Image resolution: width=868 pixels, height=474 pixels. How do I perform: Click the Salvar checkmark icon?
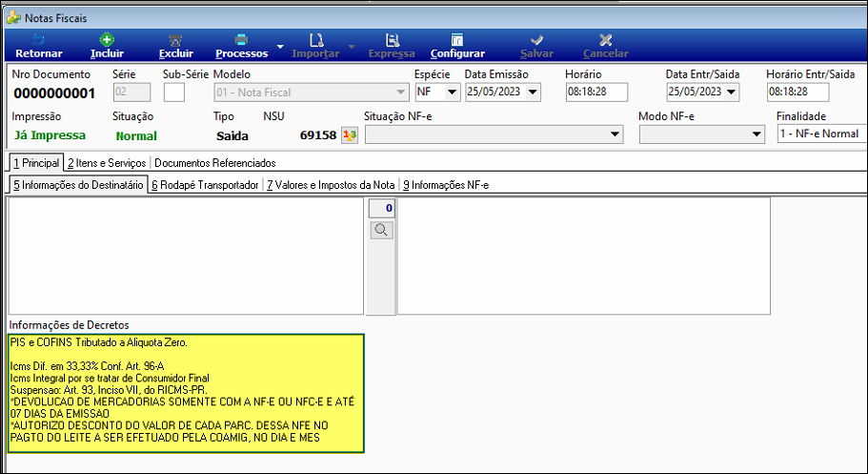pos(536,40)
